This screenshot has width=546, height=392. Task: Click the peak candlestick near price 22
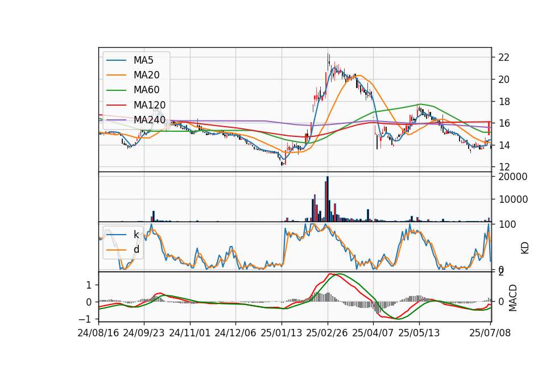click(x=328, y=61)
